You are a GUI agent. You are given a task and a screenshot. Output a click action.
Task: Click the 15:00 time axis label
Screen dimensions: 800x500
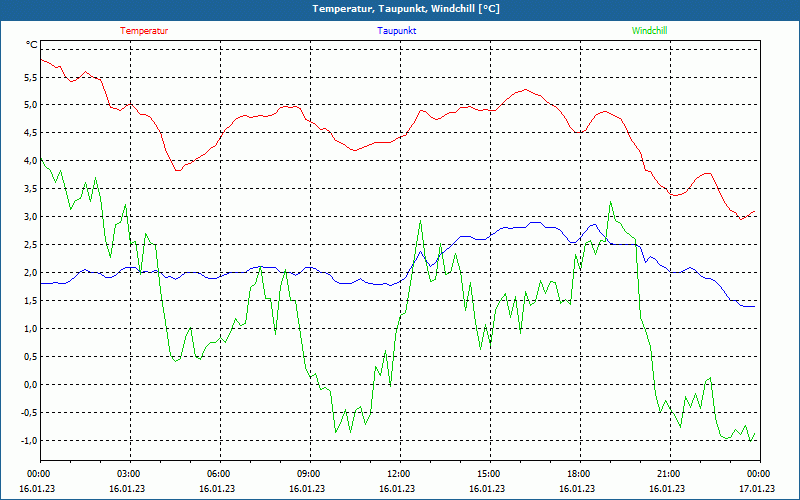coord(487,474)
